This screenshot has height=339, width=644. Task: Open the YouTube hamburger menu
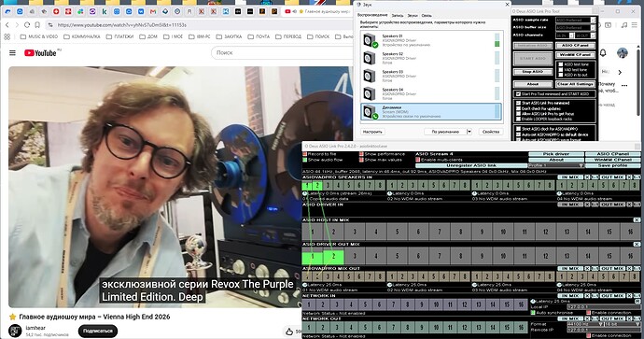pyautogui.click(x=13, y=53)
